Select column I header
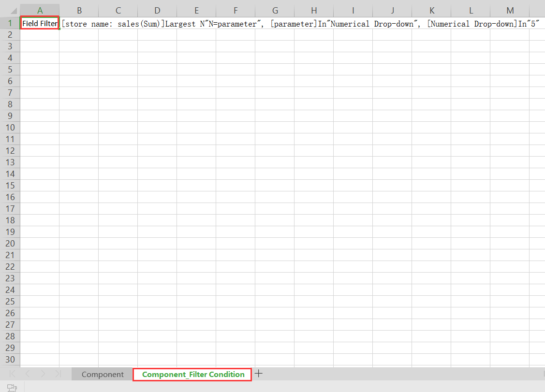Viewport: 545px width, 392px height. click(353, 11)
